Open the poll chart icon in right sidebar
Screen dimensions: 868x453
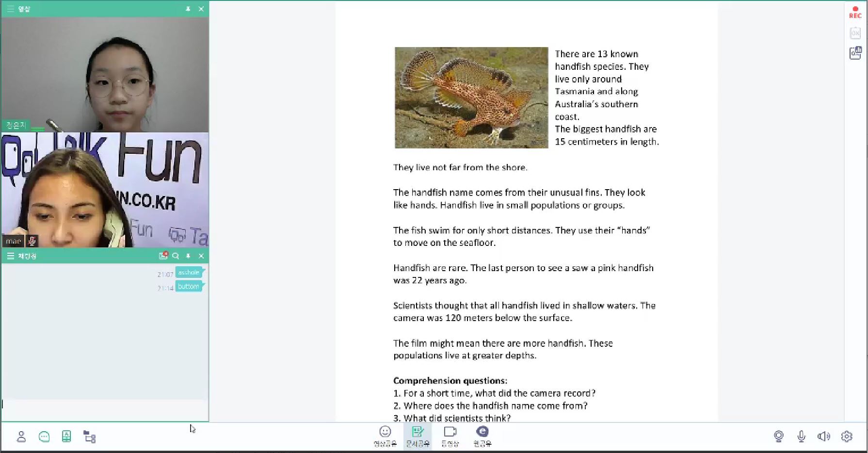tap(855, 53)
